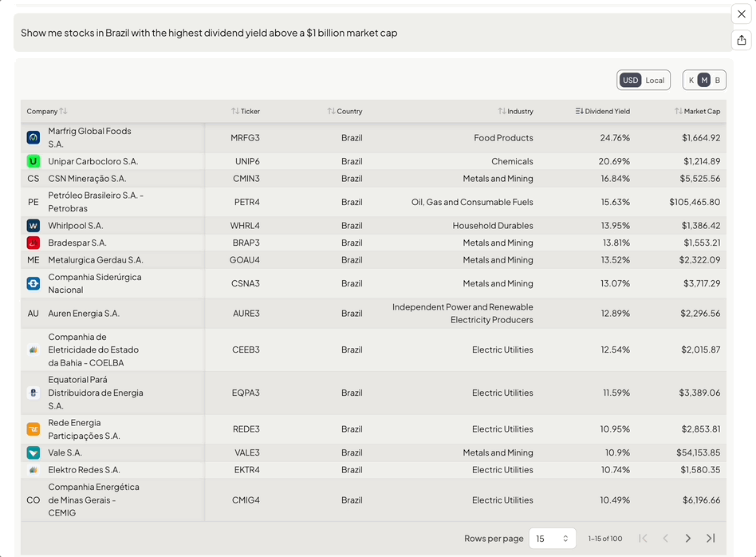The image size is (756, 557).
Task: Select ticker EKTR4
Action: [247, 470]
